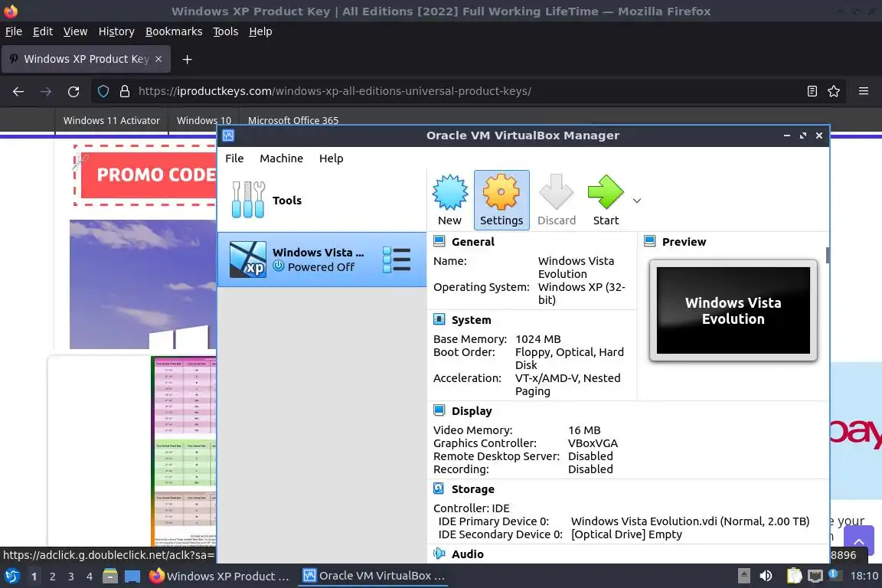Open a new Firefox tab with plus
Viewport: 882px width, 588px height.
pos(188,59)
